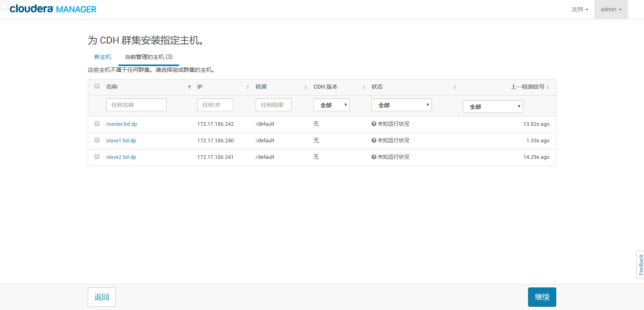This screenshot has height=310, width=644.
Task: Switch to the 新主机 tab
Action: (103, 57)
